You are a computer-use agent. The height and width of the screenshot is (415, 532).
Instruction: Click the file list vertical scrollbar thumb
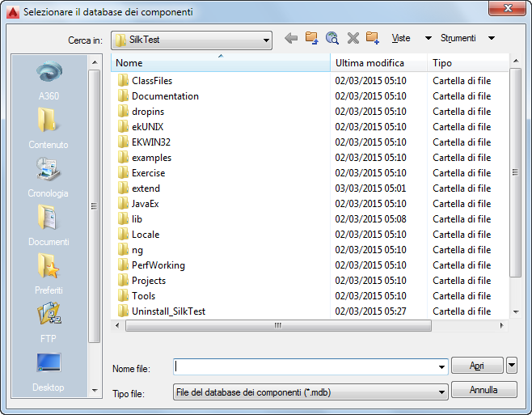(x=516, y=172)
